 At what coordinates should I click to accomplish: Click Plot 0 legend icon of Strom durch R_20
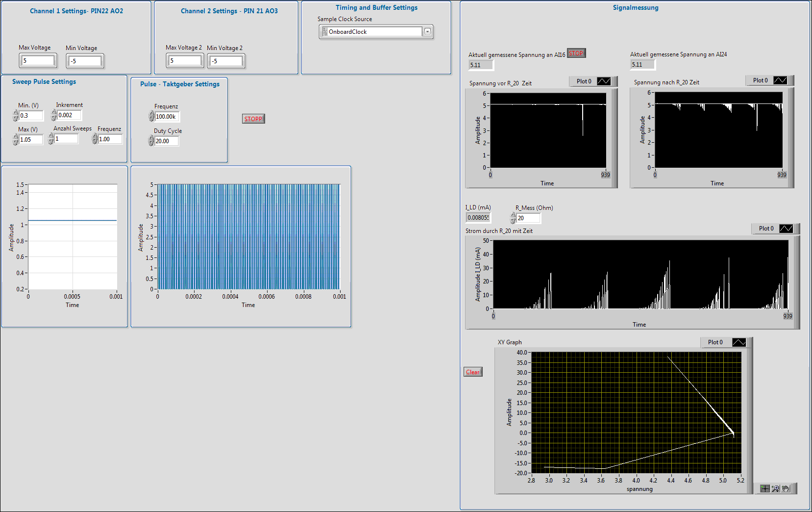click(x=786, y=229)
